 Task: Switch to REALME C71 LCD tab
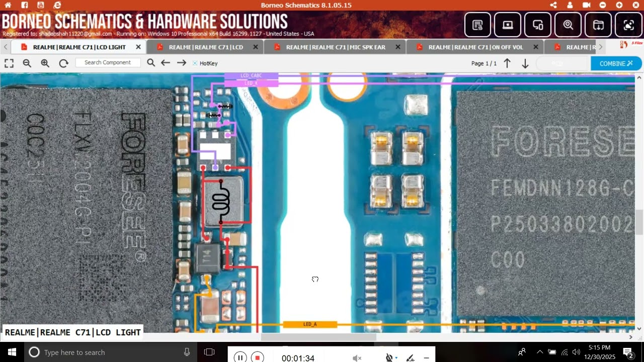(206, 47)
